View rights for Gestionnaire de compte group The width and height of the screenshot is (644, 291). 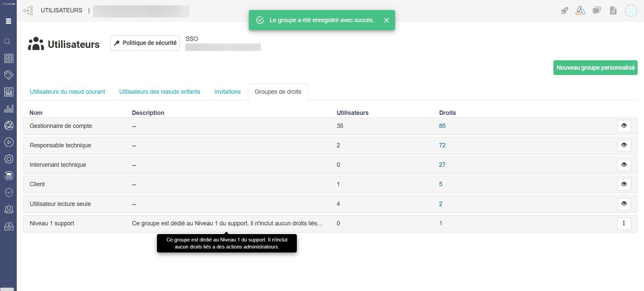point(624,126)
